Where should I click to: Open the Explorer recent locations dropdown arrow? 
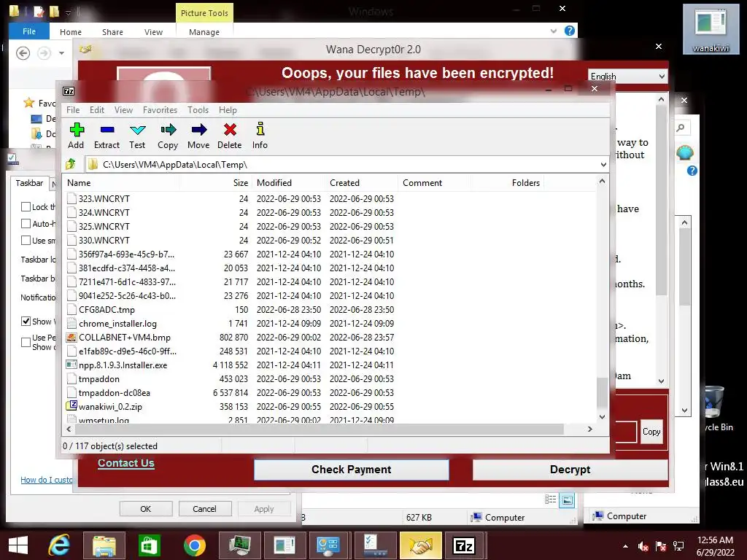pos(61,52)
